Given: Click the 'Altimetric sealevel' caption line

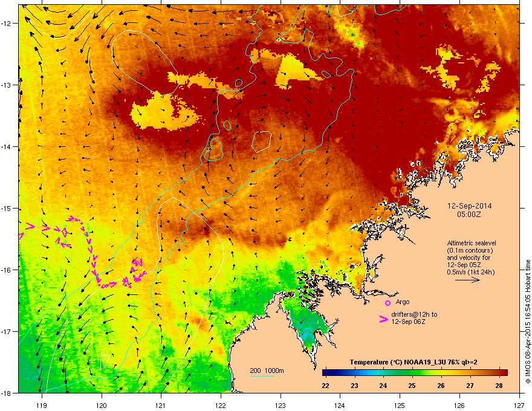Looking at the screenshot, I should click(472, 243).
